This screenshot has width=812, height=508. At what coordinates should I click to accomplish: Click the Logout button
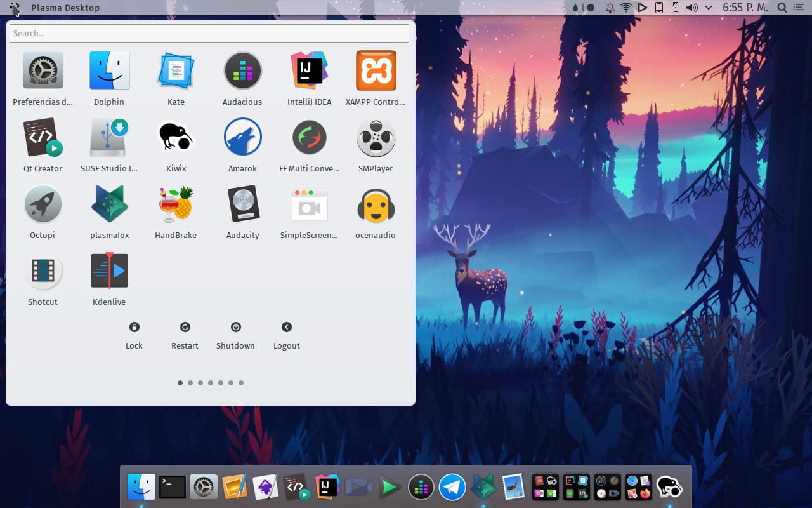click(287, 336)
